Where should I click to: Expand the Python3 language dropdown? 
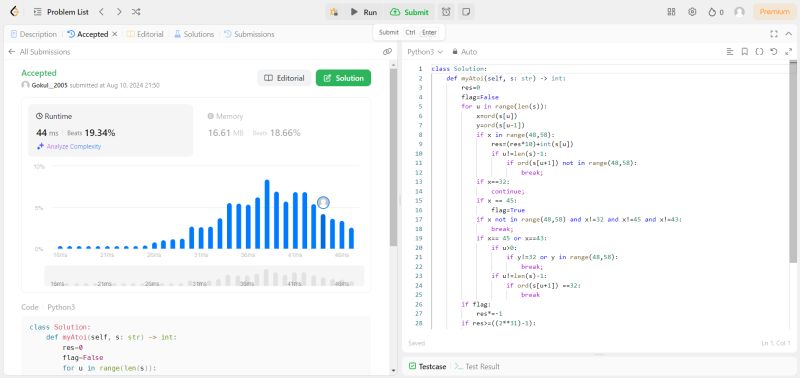pos(425,52)
